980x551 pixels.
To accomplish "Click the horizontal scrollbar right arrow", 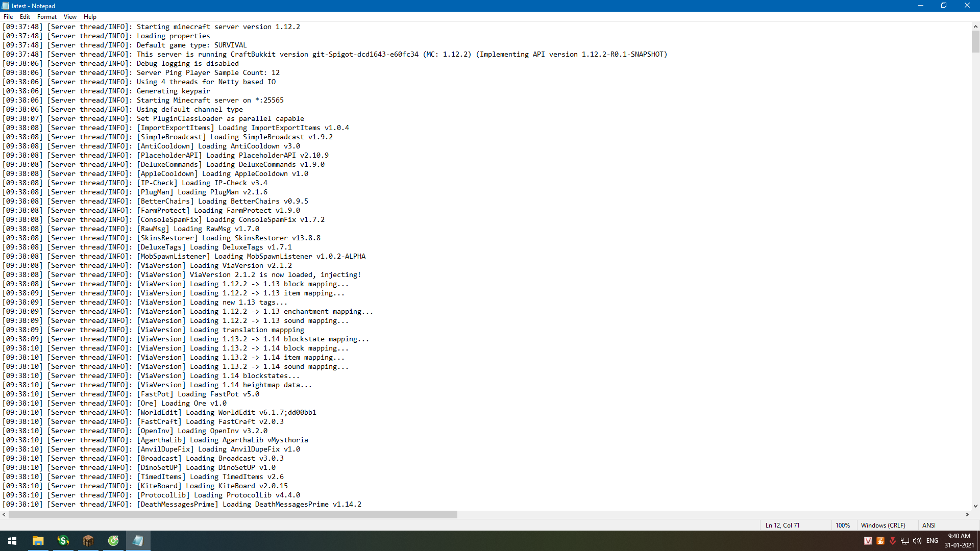I will pos(967,515).
